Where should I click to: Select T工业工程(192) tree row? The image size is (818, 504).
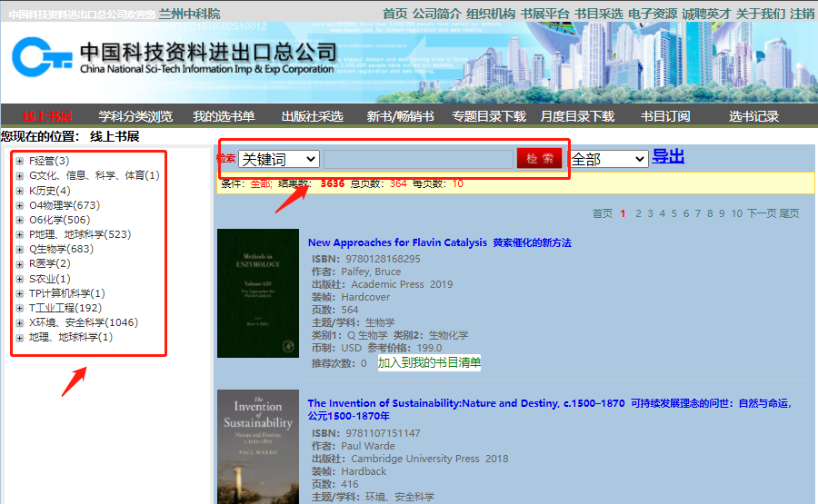coord(65,308)
